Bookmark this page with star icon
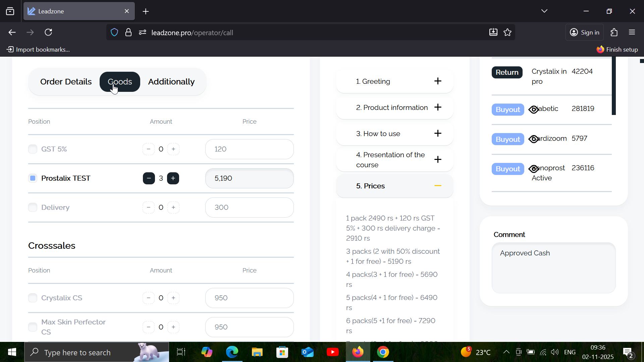 coord(507,33)
